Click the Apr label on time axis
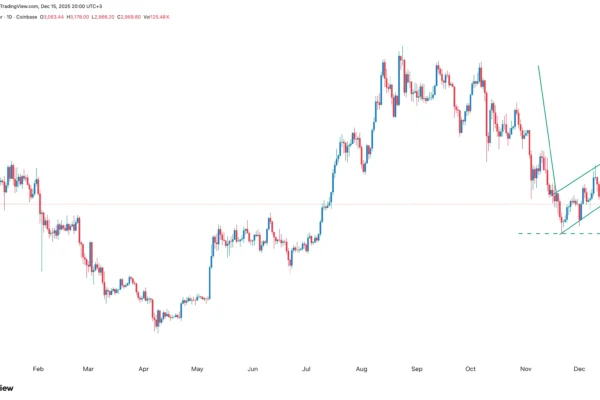Screen dimensions: 600x400 click(x=144, y=369)
